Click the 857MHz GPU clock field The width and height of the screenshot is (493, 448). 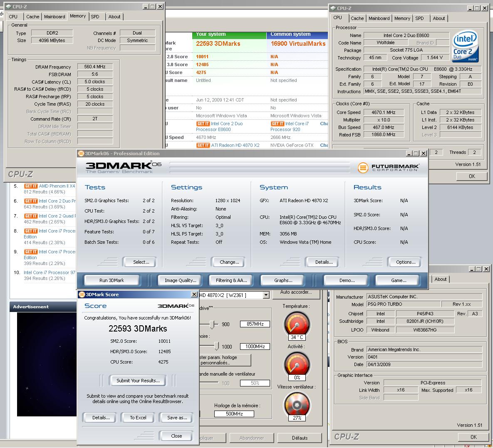tap(255, 324)
